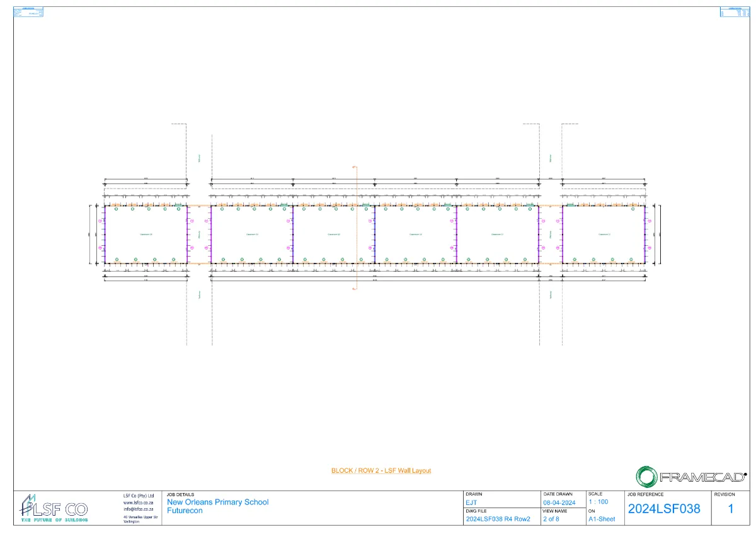
Task: Click the green circular FRAMECAD emblem
Action: [646, 476]
